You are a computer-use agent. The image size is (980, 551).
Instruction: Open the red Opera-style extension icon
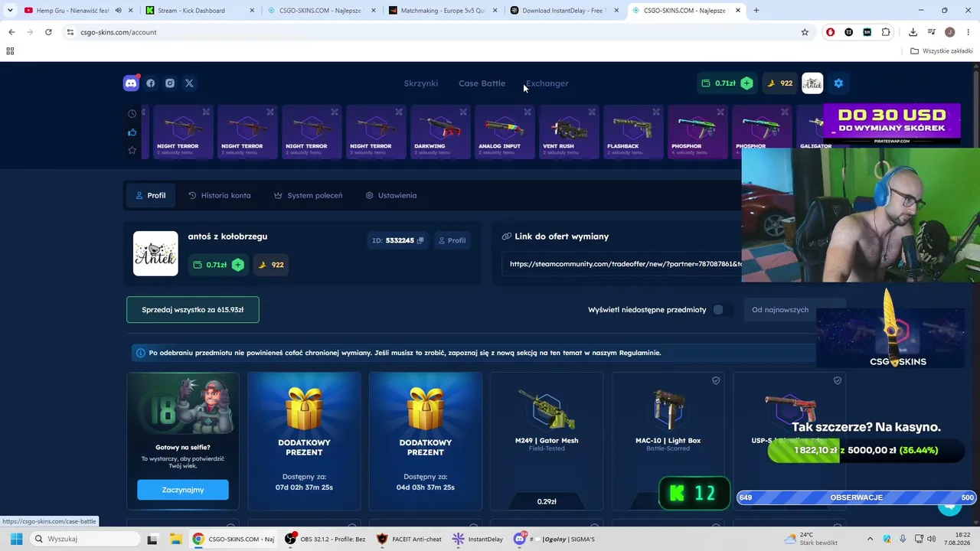830,32
